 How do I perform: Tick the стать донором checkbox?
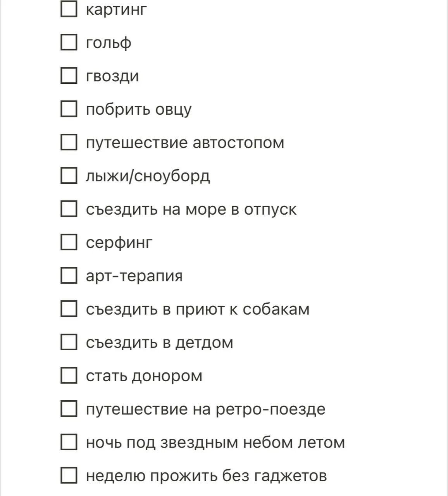pyautogui.click(x=69, y=375)
